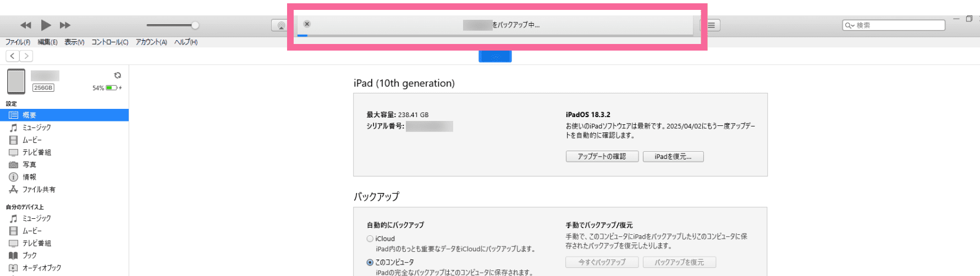Image resolution: width=980 pixels, height=276 pixels.
Task: Open the ファイル(F) menu
Action: coord(18,42)
